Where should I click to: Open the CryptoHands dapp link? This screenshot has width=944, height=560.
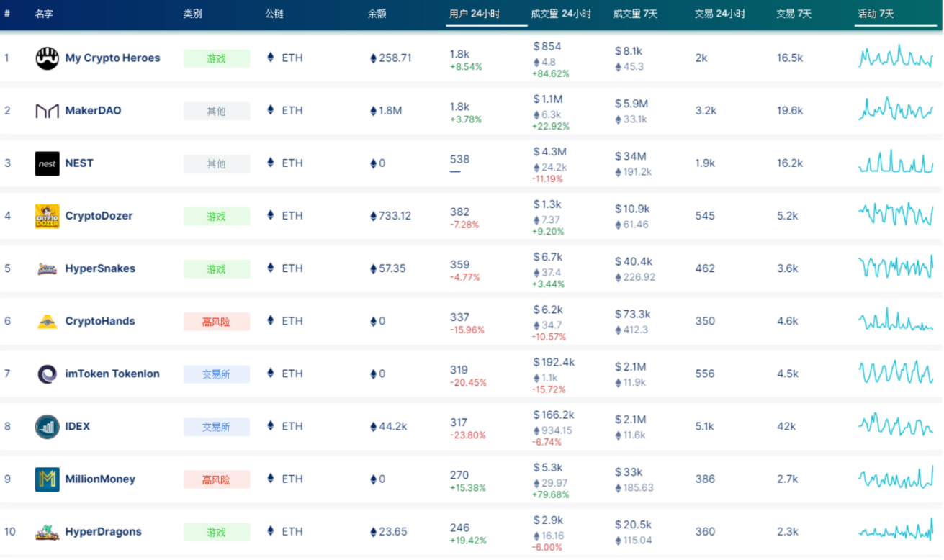tap(100, 321)
